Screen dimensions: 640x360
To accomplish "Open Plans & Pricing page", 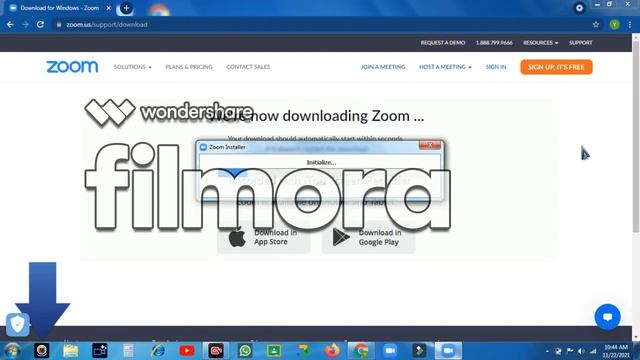I will point(189,67).
